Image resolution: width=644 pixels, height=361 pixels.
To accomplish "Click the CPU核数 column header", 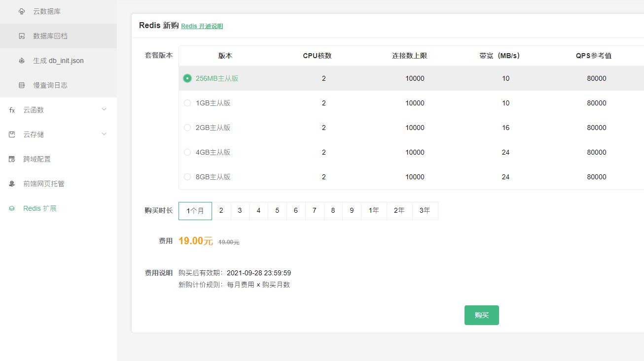I will pyautogui.click(x=317, y=56).
